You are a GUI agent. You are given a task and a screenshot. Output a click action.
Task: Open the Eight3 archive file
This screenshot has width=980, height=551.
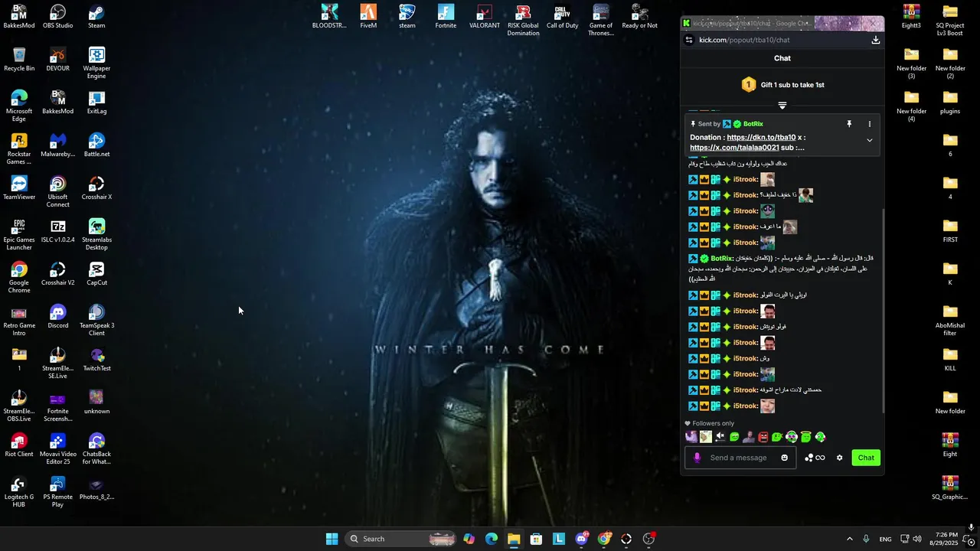(911, 17)
